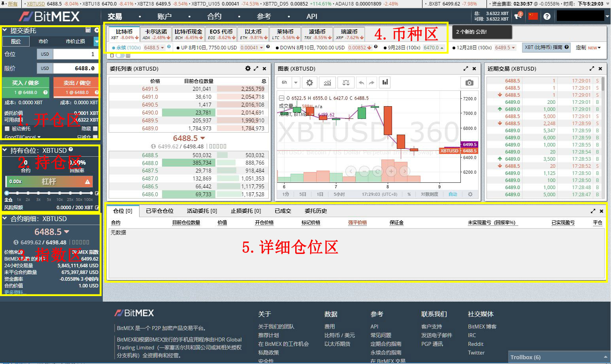Click the compare symbols scale icon
Viewport: 611px width, 364px height.
click(x=346, y=83)
